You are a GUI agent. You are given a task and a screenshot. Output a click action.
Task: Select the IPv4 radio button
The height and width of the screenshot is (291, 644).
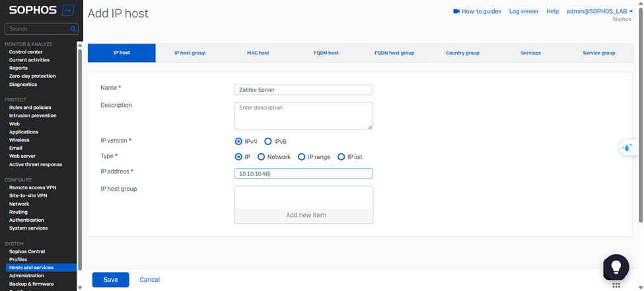pyautogui.click(x=238, y=141)
